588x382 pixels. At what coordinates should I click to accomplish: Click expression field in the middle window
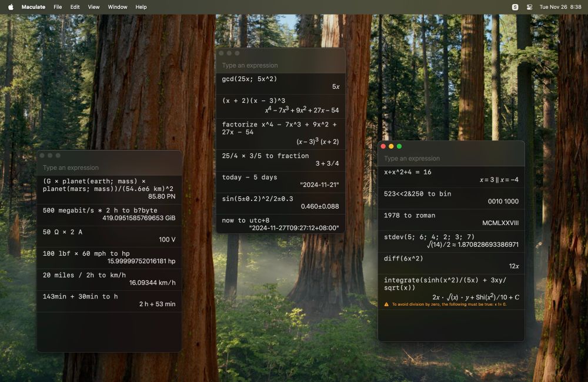tap(280, 65)
